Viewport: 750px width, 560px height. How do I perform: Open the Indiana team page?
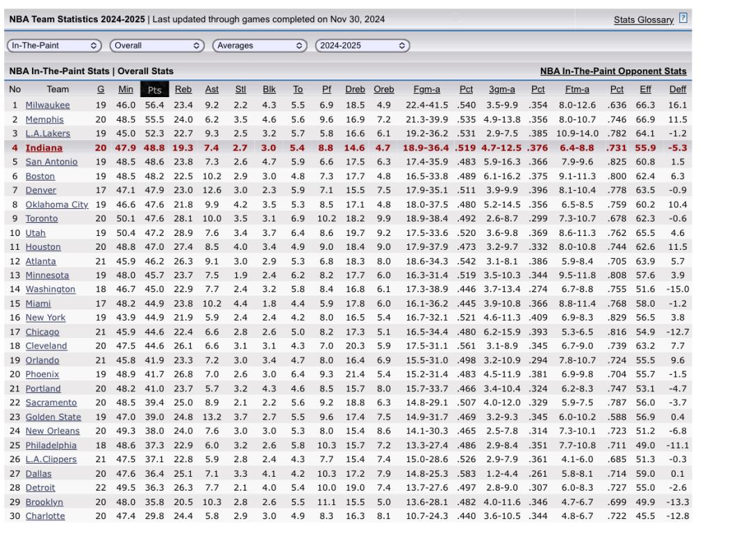[x=44, y=148]
